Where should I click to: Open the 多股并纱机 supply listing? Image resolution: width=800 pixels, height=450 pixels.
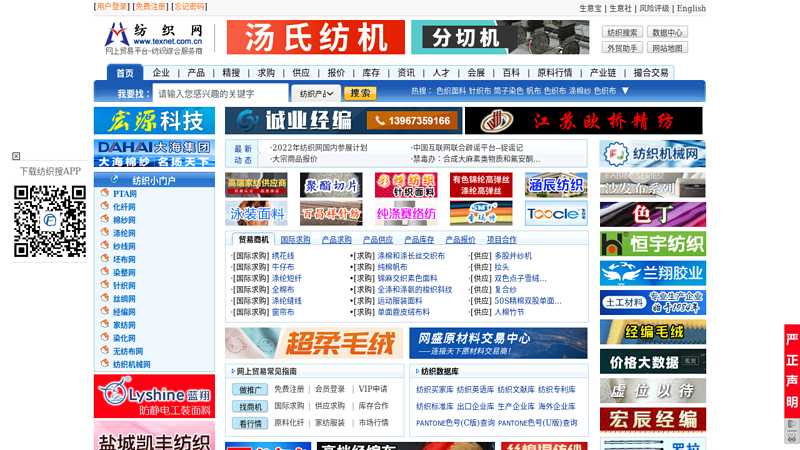click(x=513, y=256)
